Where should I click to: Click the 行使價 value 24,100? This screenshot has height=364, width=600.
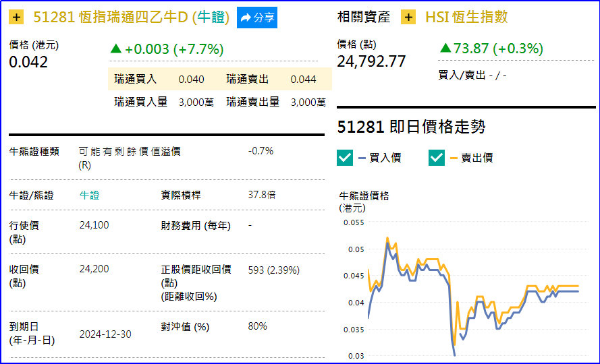coord(94,225)
